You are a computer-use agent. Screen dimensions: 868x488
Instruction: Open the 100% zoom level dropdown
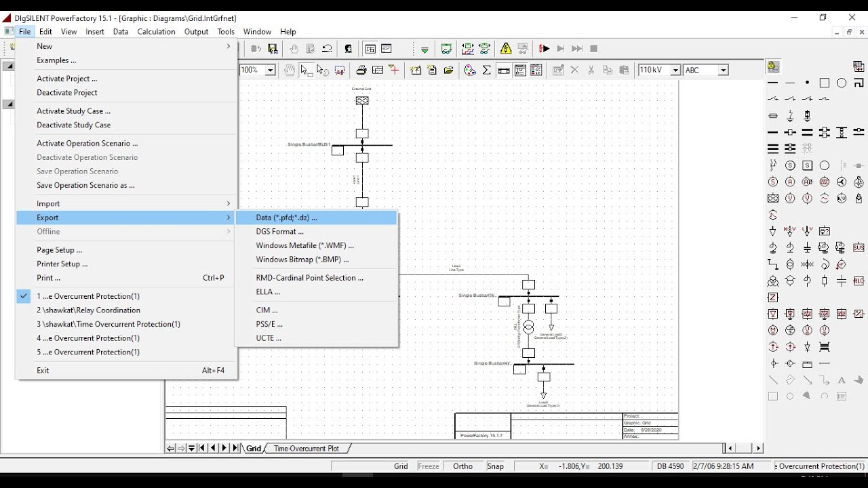(270, 70)
